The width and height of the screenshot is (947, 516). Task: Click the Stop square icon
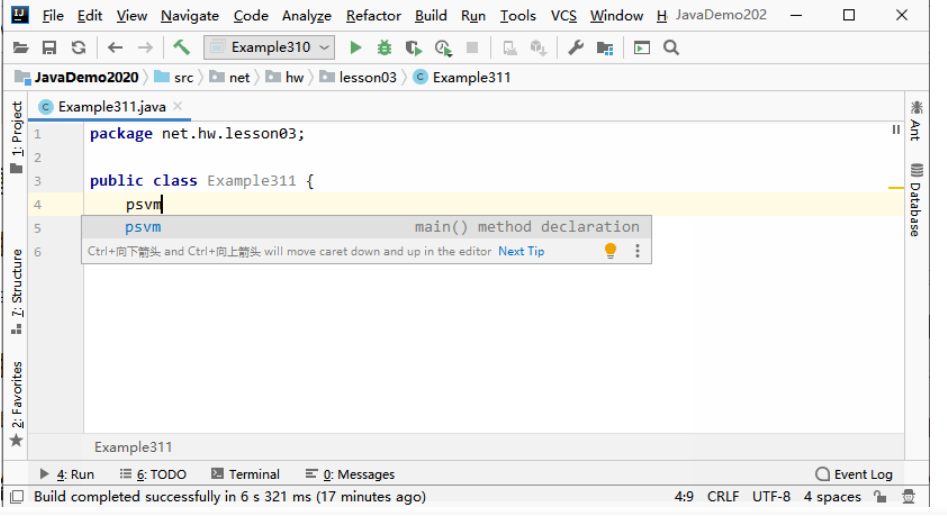472,47
